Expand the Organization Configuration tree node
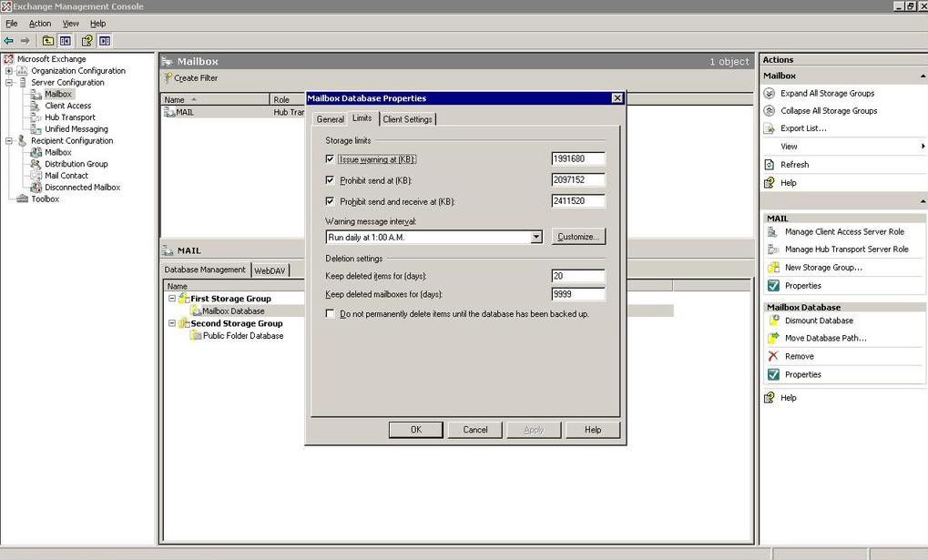The width and height of the screenshot is (928, 560). click(x=9, y=71)
